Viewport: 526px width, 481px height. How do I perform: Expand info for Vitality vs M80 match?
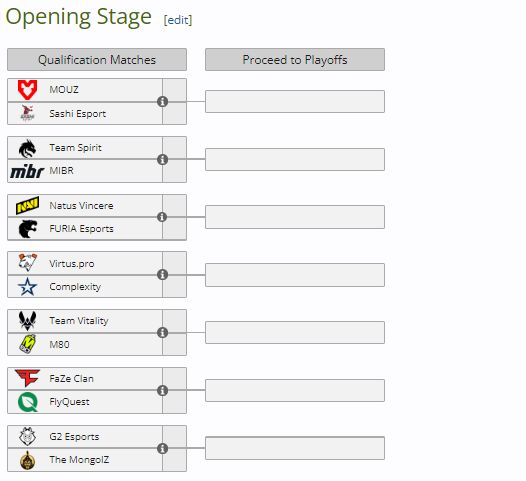point(162,332)
